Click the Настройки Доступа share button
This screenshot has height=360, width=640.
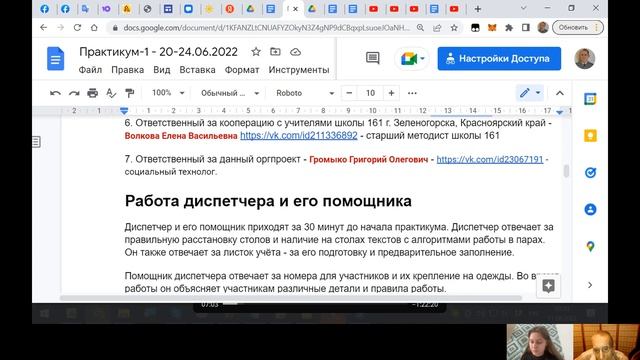[499, 58]
